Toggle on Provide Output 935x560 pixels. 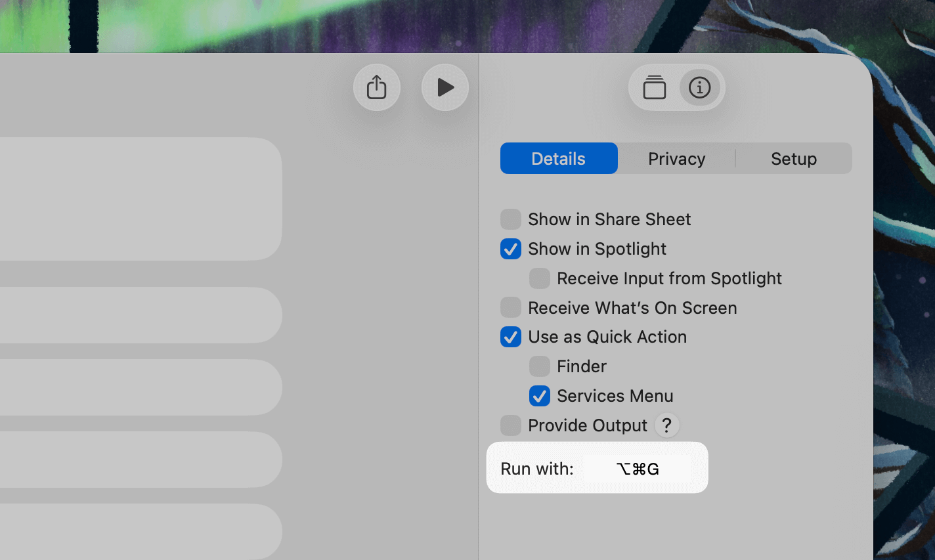510,425
